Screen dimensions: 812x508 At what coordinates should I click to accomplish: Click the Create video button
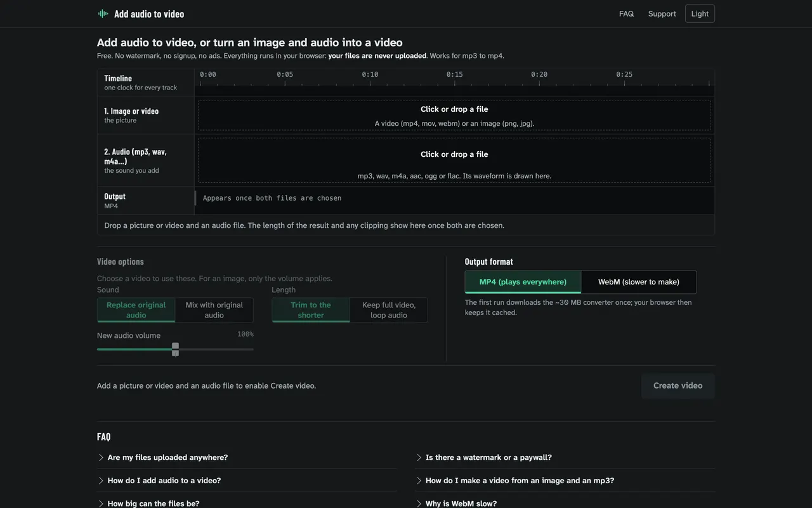pyautogui.click(x=678, y=385)
